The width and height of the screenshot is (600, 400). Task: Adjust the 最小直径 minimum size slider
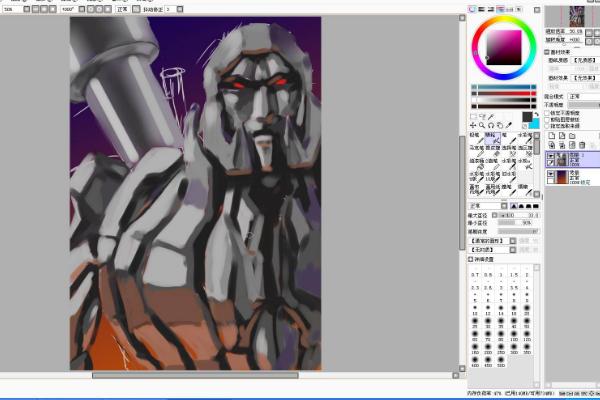tap(515, 223)
